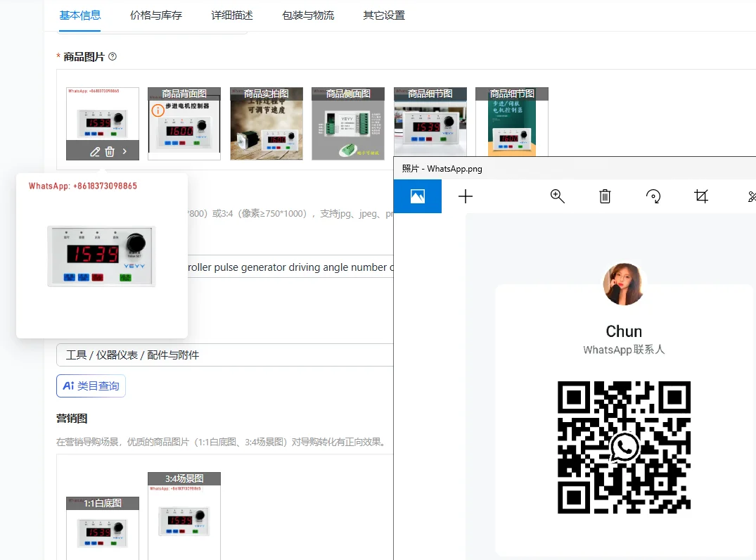The image size is (756, 560).
Task: Select the 3:4场景图 marketing thumbnail
Action: pos(184,516)
